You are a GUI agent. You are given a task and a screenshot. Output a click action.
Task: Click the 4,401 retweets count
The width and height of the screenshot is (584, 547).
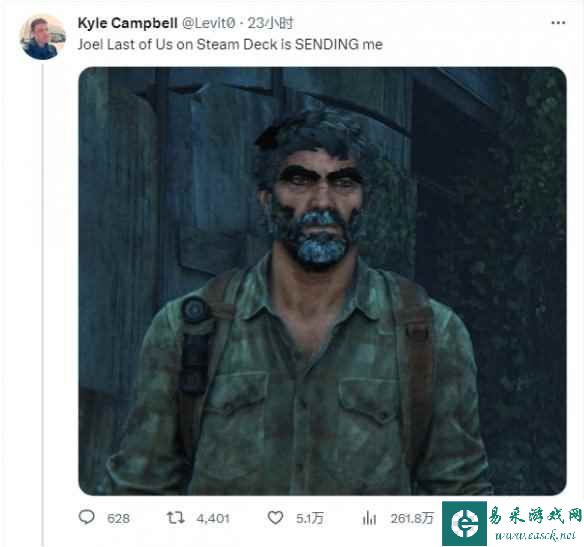point(213,518)
